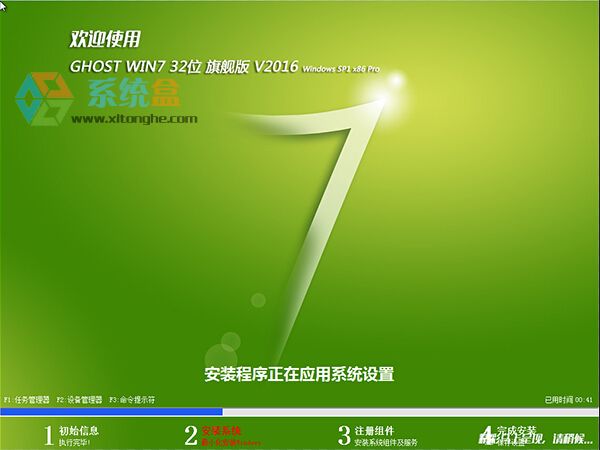Screen dimensions: 600x450
Task: Click F1 任务管理器 shortcut label
Action: (27, 400)
